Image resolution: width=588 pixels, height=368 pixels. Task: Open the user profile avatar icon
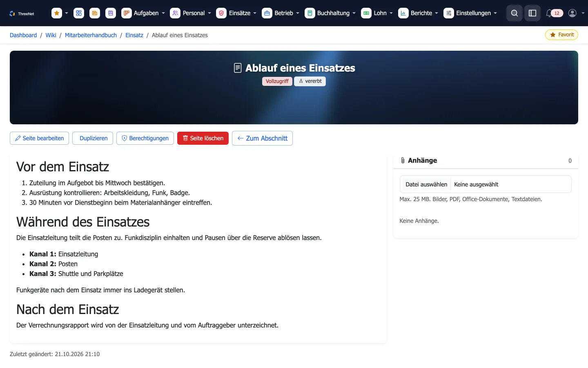point(572,13)
